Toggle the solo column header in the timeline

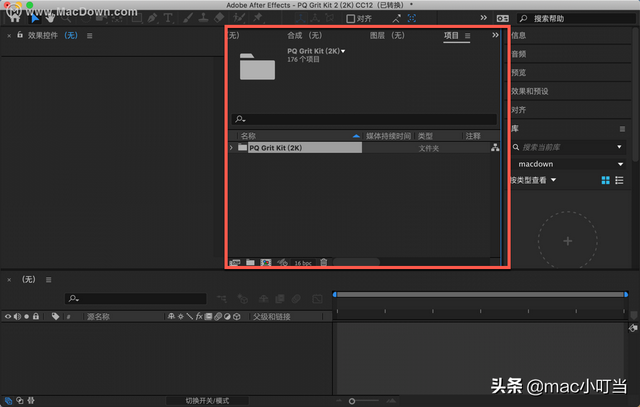coord(27,316)
